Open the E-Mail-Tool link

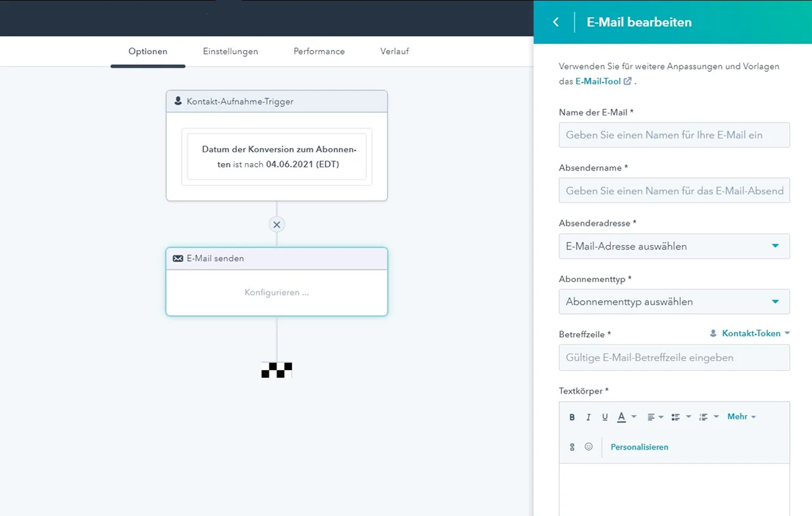point(598,81)
